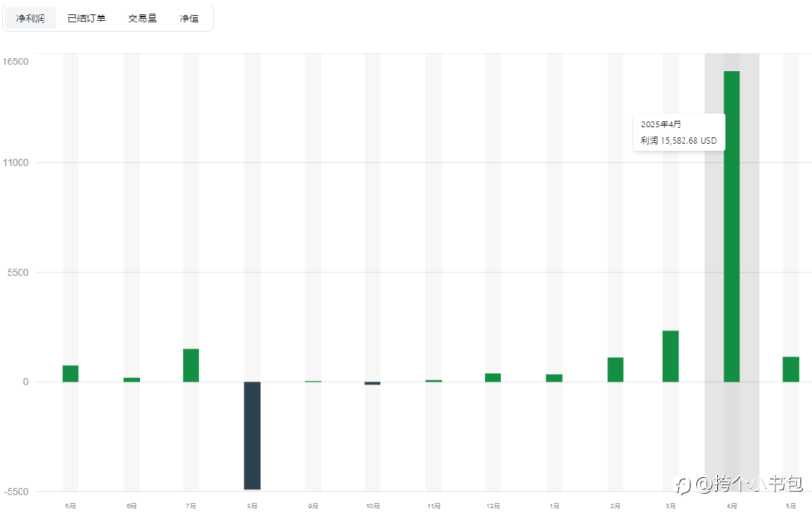
Task: Click the green 2月 profit bar
Action: (615, 369)
